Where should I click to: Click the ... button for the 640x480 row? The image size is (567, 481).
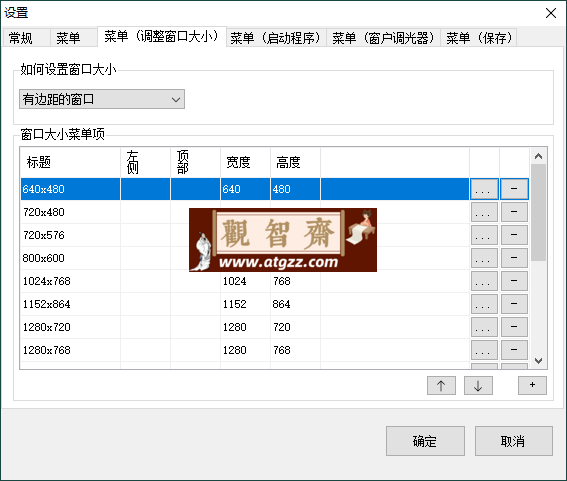click(x=484, y=189)
